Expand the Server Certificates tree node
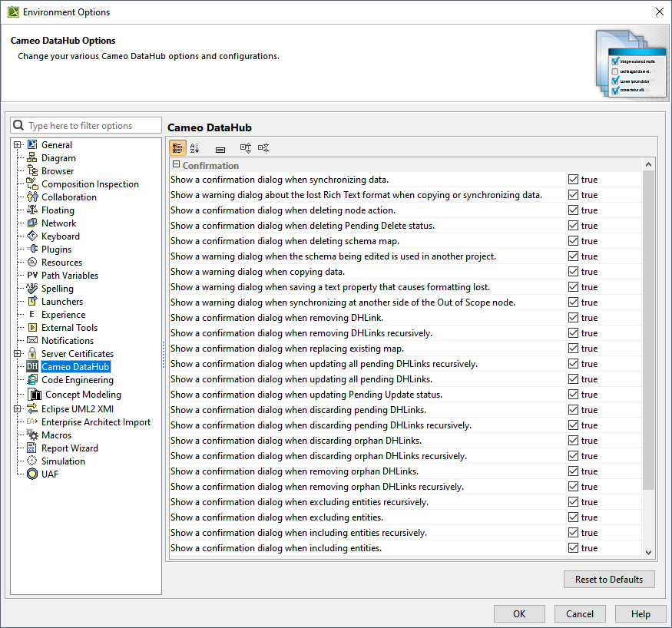The image size is (672, 628). click(x=17, y=354)
